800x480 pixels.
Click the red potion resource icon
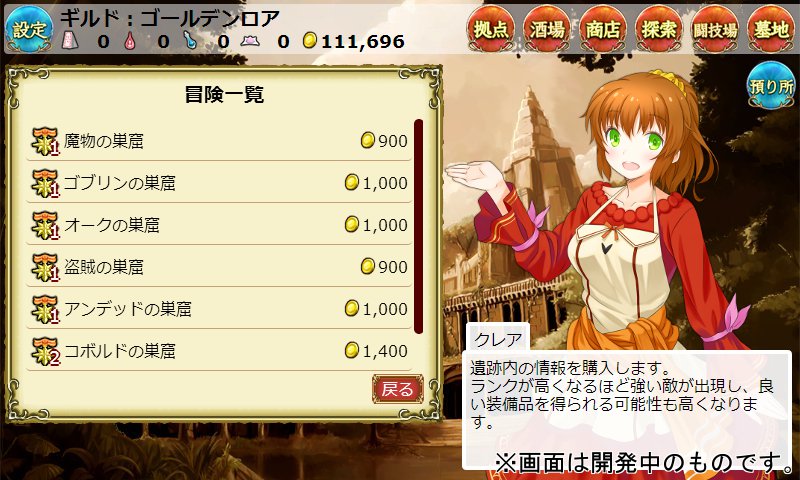[x=130, y=40]
